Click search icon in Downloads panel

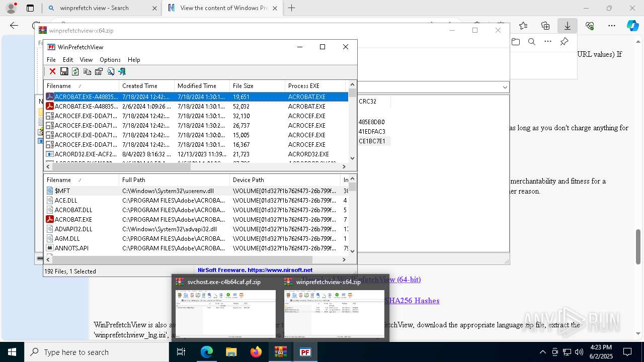click(x=532, y=42)
